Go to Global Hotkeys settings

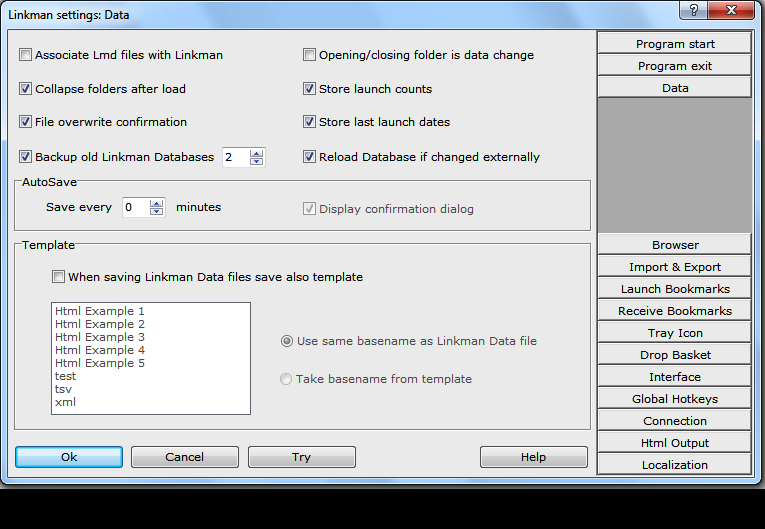click(x=675, y=399)
